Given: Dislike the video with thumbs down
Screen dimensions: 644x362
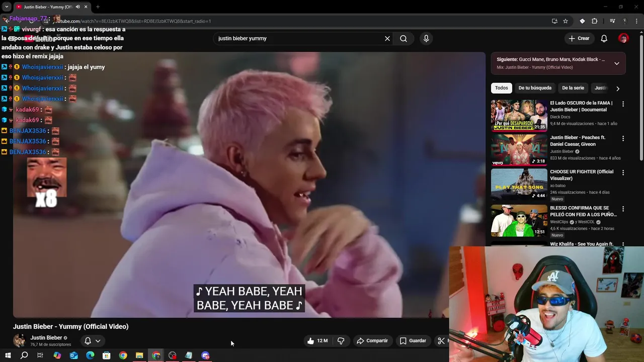Looking at the screenshot, I should (341, 341).
